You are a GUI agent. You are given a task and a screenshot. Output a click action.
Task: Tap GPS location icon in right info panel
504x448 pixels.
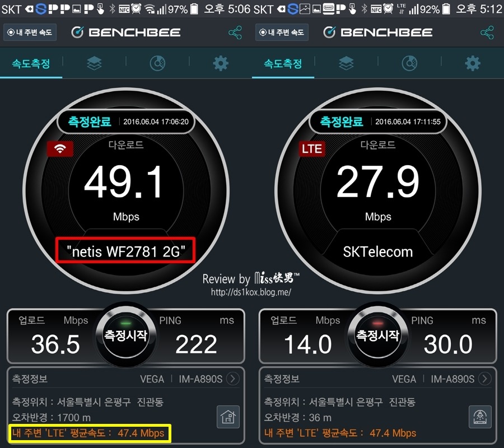pos(480,417)
